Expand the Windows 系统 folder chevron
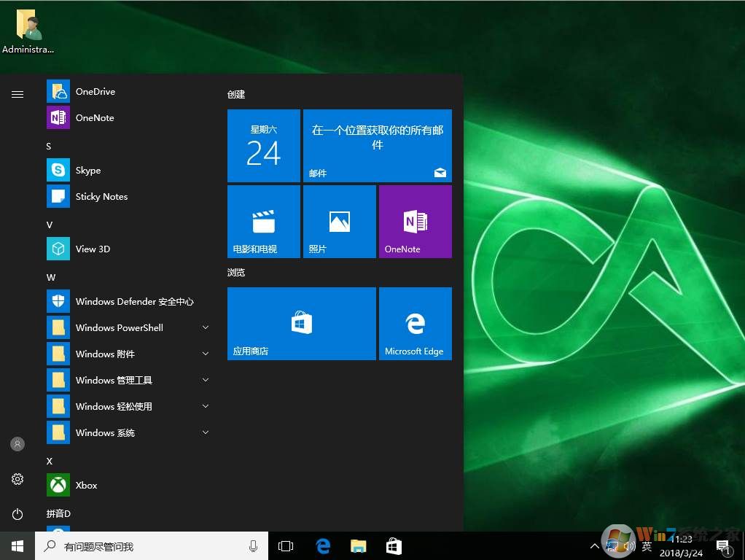745x560 pixels. pyautogui.click(x=206, y=432)
